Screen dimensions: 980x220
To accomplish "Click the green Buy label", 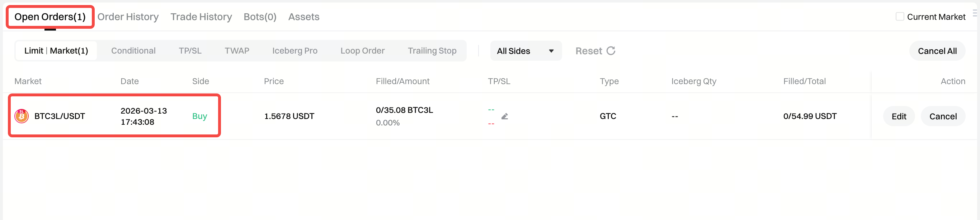I will pyautogui.click(x=199, y=116).
